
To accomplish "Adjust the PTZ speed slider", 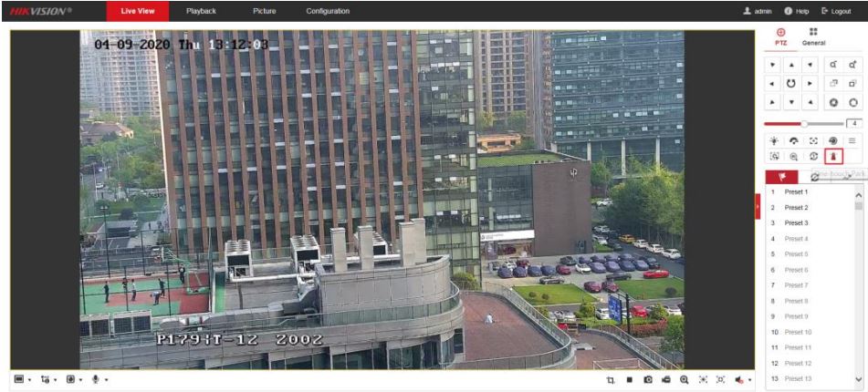I will [804, 124].
